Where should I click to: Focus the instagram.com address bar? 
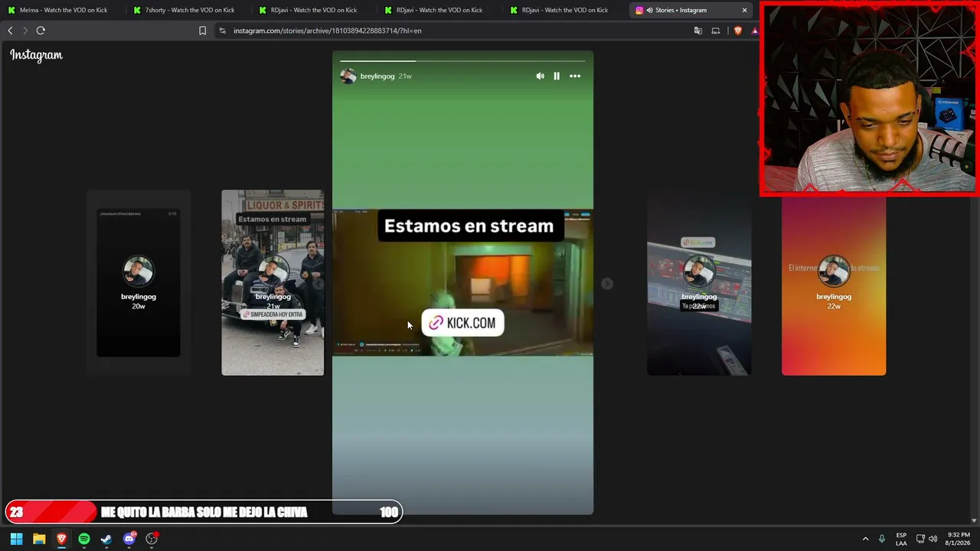(459, 31)
